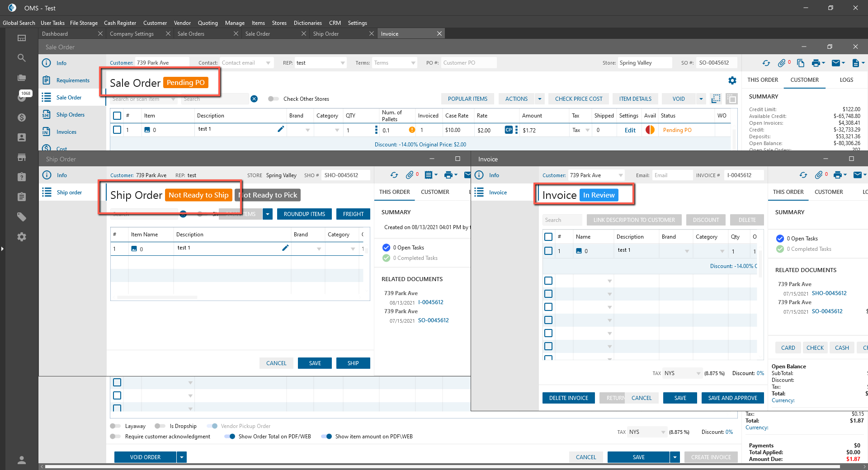Click the magnifier search icon in left sidebar
This screenshot has width=868, height=470.
(x=21, y=58)
